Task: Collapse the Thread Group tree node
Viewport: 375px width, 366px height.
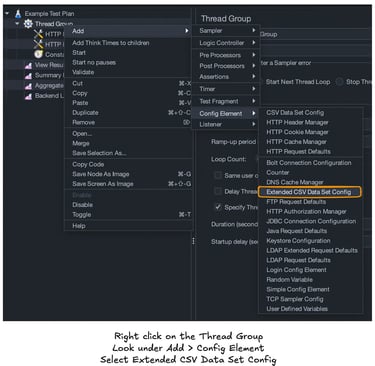Action: (x=17, y=24)
